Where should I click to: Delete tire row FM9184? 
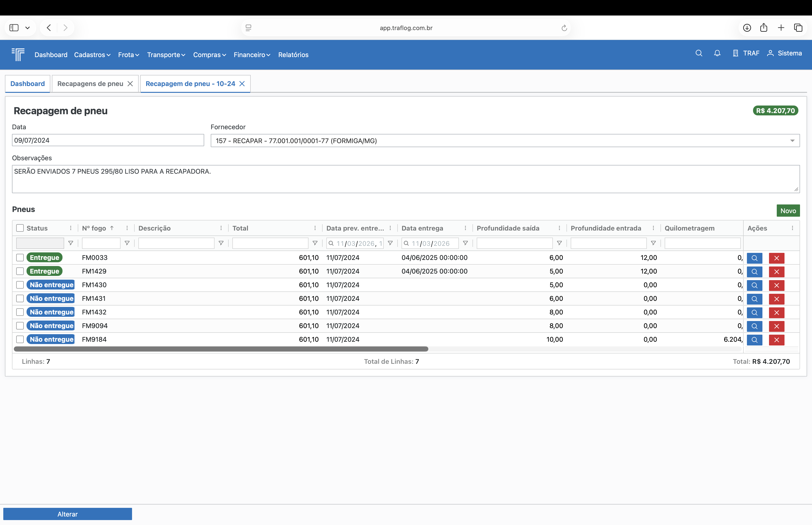pyautogui.click(x=777, y=340)
